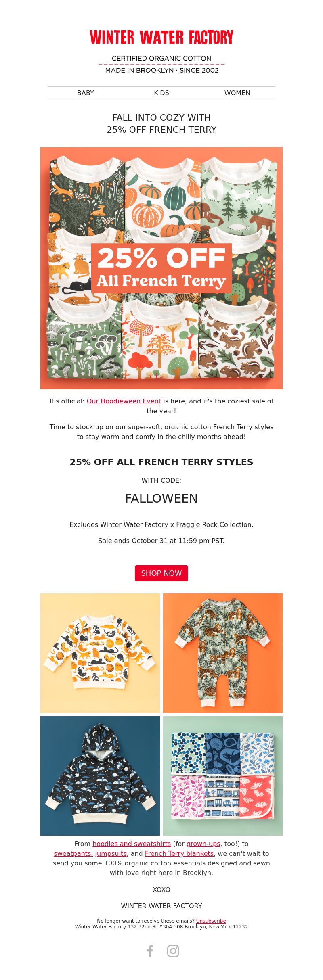The width and height of the screenshot is (323, 980).
Task: Open the Facebook icon in footer
Action: coord(150,951)
